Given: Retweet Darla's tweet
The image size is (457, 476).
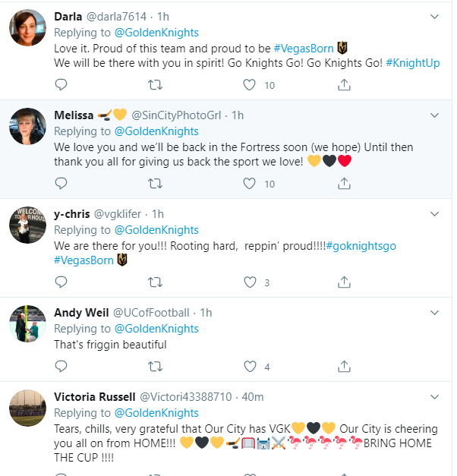Looking at the screenshot, I should point(156,85).
